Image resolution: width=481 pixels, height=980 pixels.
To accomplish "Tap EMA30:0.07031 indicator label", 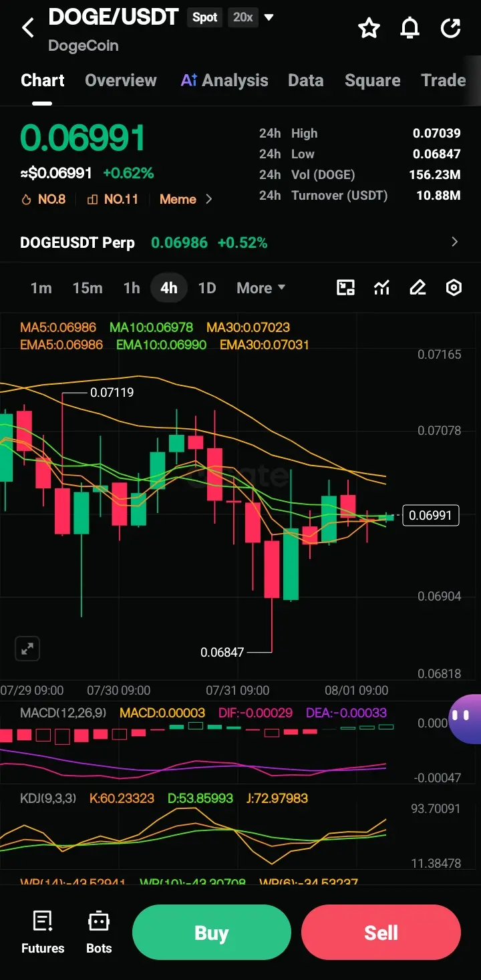I will [x=265, y=345].
